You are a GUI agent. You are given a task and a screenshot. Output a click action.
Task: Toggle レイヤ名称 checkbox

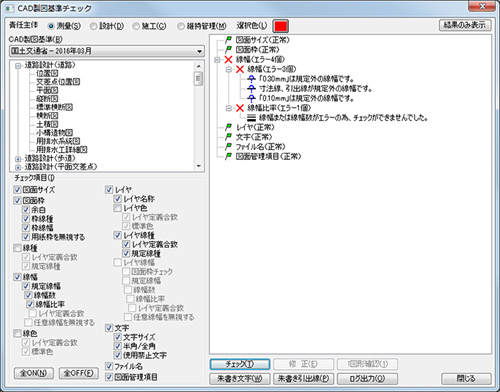[117, 199]
